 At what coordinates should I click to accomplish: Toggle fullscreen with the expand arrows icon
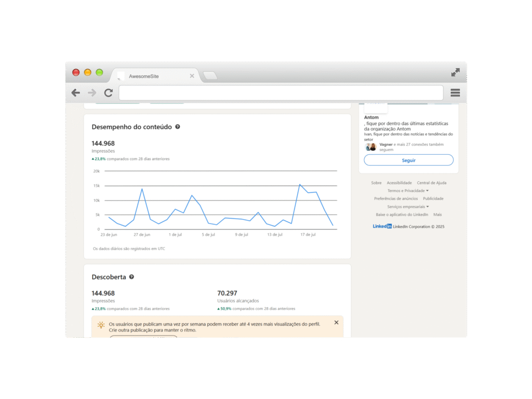(x=455, y=73)
